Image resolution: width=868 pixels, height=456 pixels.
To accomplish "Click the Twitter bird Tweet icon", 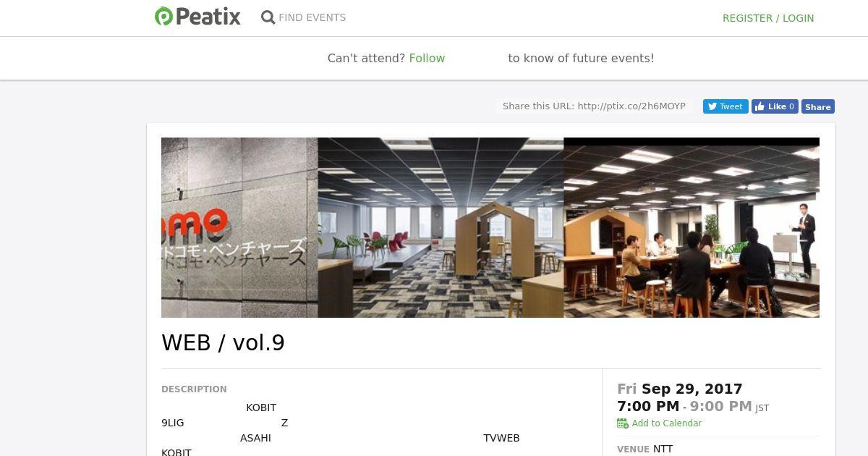I will [x=712, y=106].
